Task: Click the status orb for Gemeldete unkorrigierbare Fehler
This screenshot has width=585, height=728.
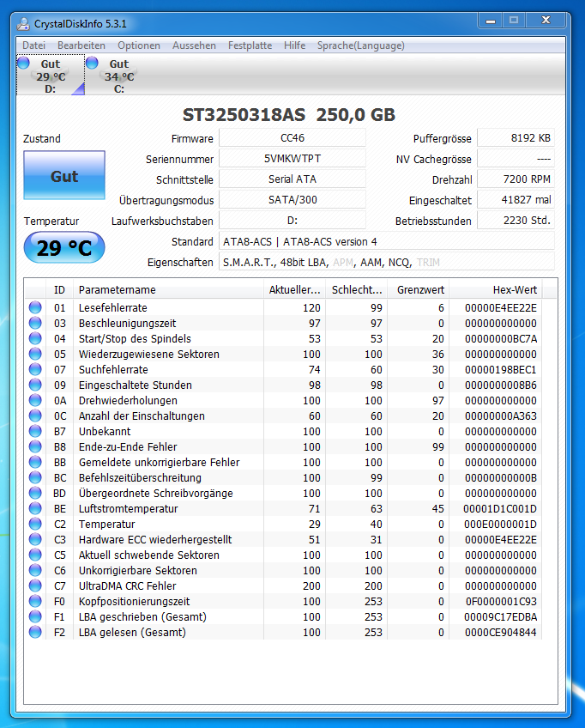Action: pos(35,462)
